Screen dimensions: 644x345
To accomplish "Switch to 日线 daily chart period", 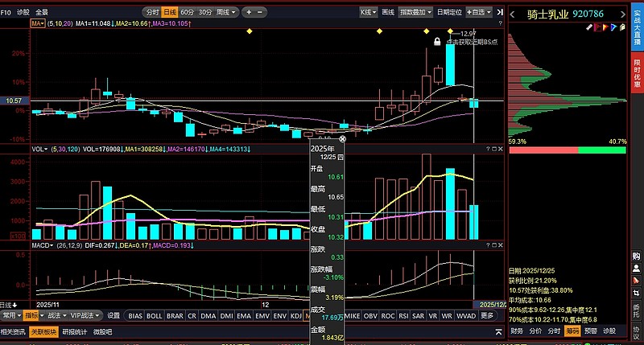I will [170, 12].
